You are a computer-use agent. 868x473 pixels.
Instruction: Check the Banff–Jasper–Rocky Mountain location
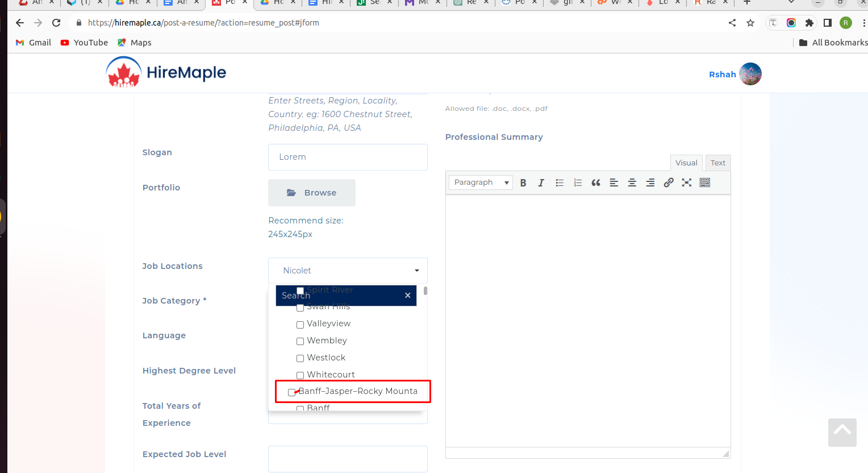pos(291,392)
